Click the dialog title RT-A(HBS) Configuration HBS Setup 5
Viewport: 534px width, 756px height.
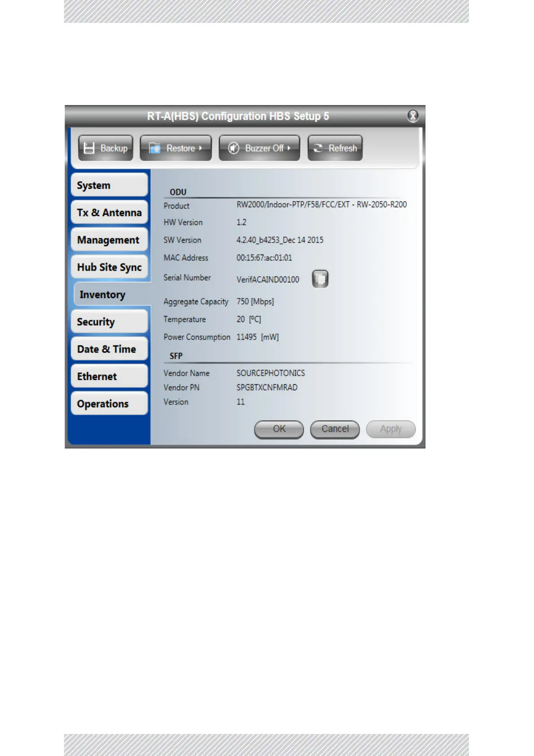click(238, 116)
